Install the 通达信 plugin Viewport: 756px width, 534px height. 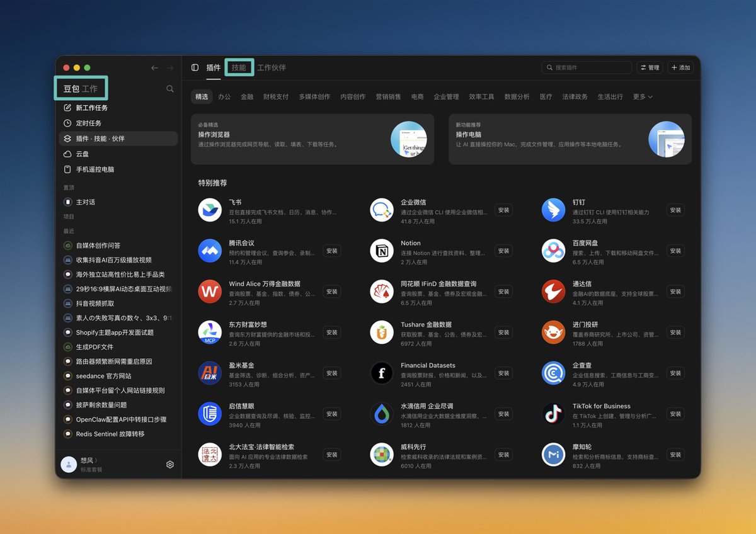pos(675,292)
